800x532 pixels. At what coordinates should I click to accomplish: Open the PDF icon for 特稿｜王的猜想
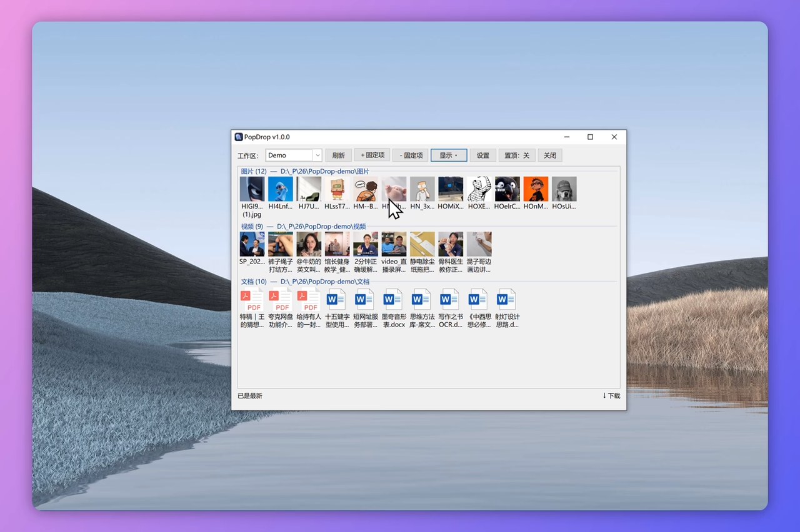pos(252,300)
